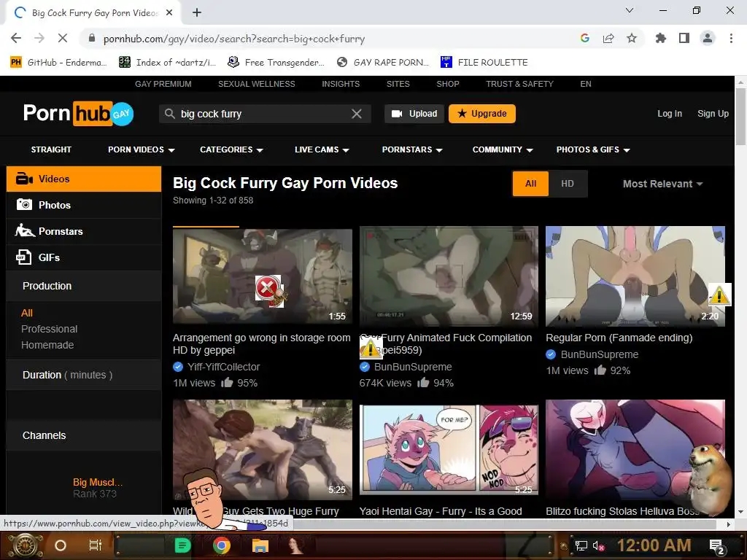
Task: Open the GitHub - Enderma bookmark
Action: 58,63
